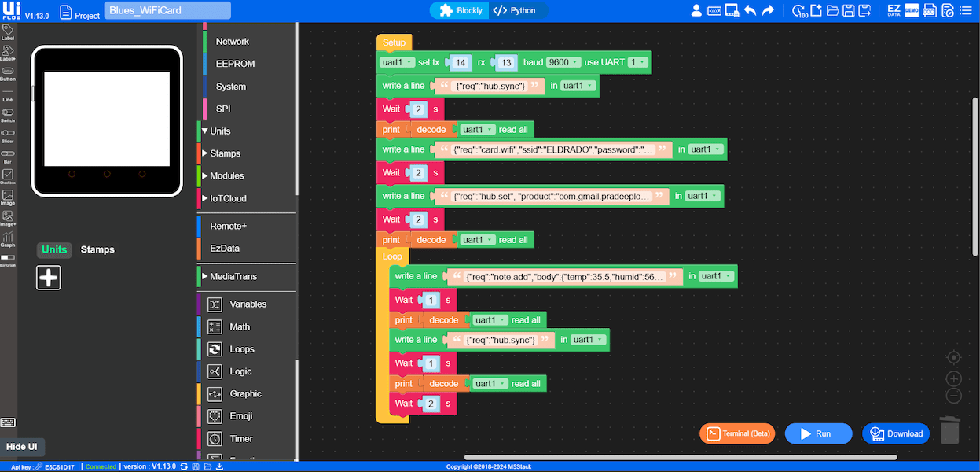Open the hamburger menu list
This screenshot has height=472, width=980.
point(966,11)
